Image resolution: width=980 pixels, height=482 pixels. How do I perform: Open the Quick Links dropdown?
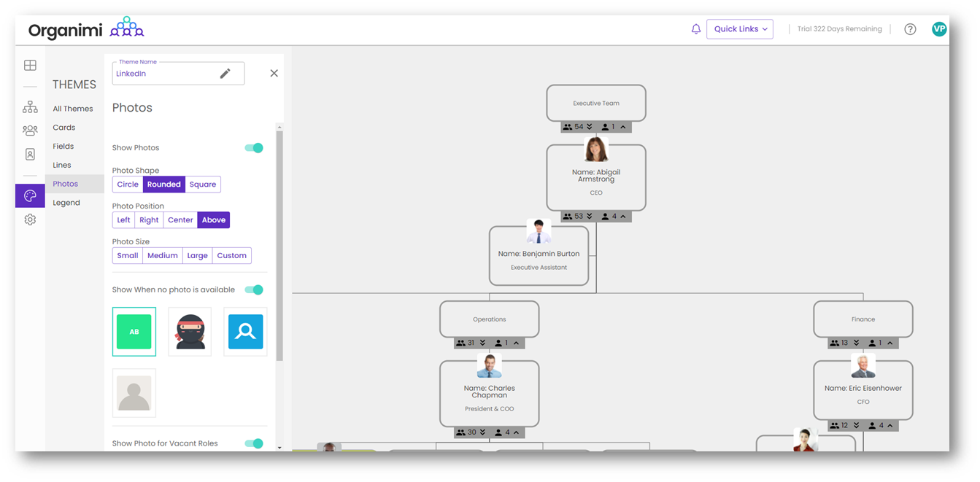click(739, 29)
